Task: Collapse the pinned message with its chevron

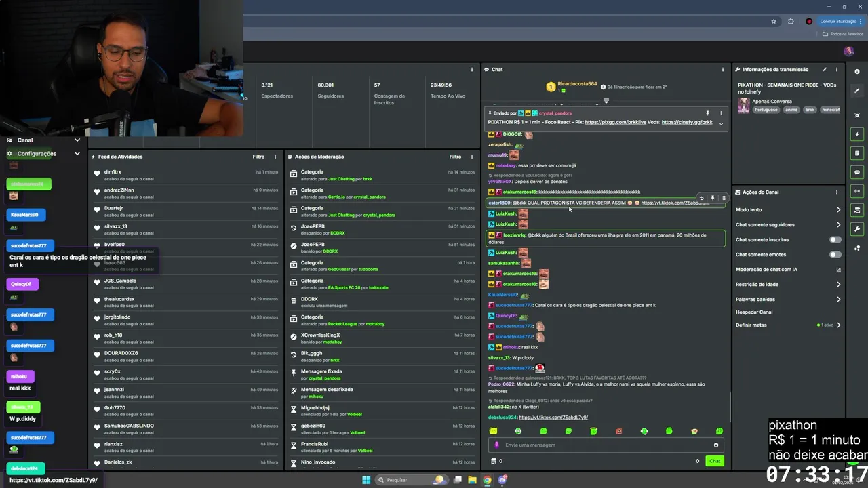Action: click(x=721, y=123)
